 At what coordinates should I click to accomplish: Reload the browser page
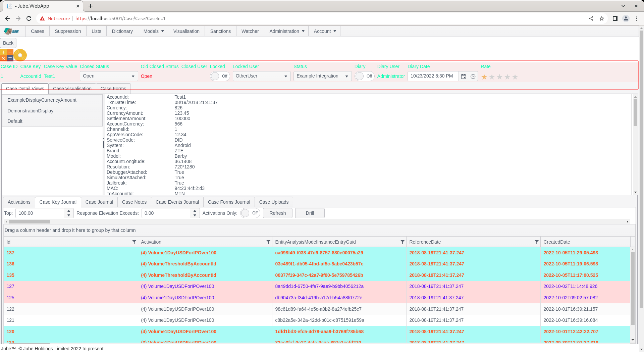coord(29,18)
